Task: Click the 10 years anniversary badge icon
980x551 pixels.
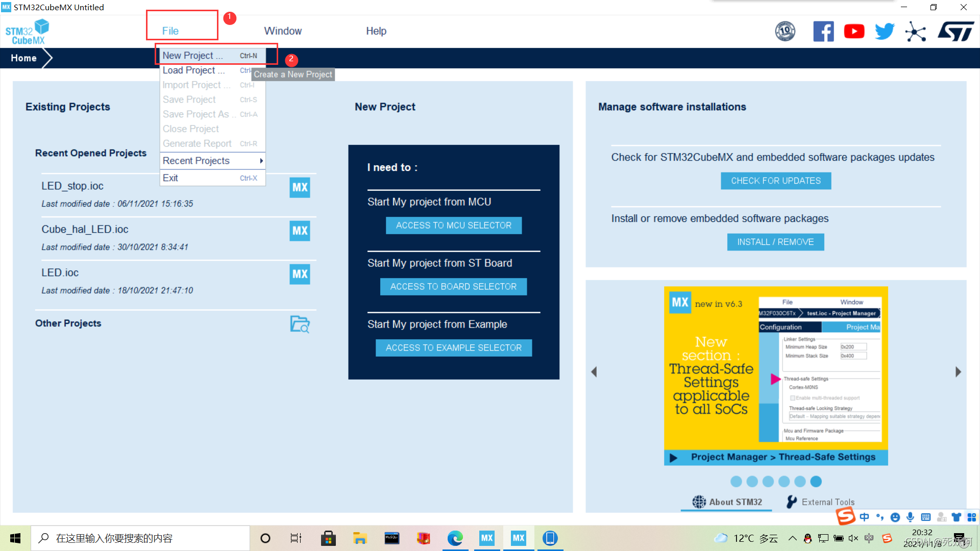Action: pos(785,32)
